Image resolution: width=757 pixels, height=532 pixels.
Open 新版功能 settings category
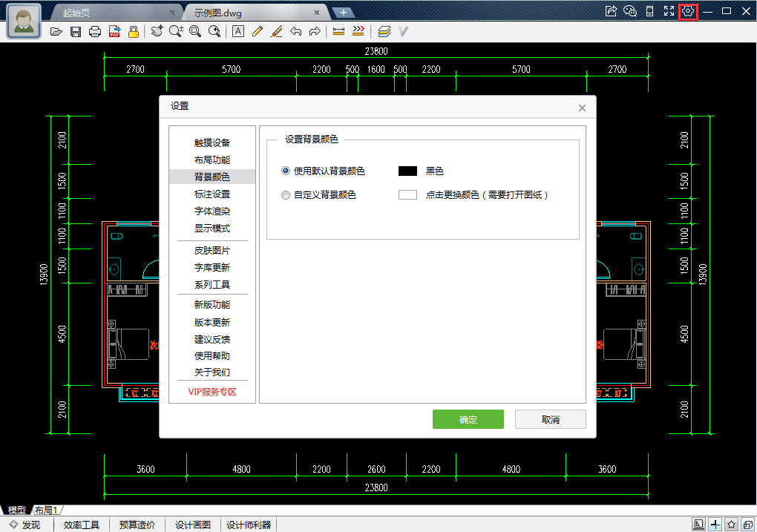[x=212, y=305]
